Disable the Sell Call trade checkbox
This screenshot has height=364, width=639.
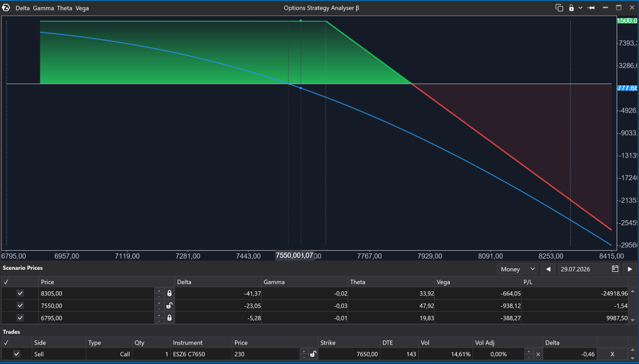pos(16,354)
